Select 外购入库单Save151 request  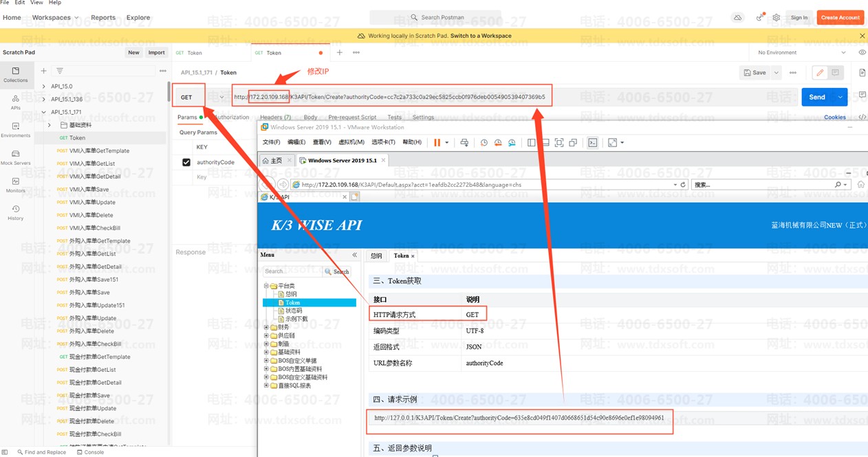(94, 280)
